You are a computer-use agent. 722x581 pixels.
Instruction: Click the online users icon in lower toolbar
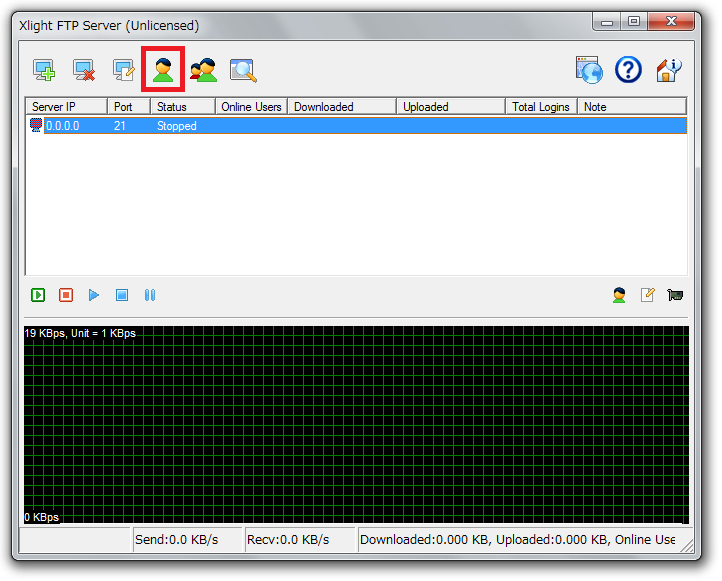coord(619,295)
